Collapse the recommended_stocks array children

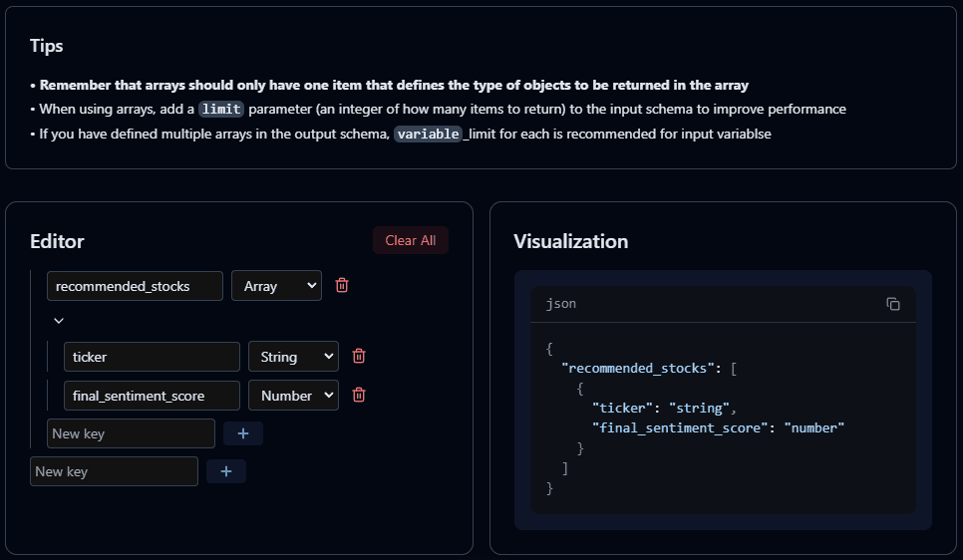59,321
